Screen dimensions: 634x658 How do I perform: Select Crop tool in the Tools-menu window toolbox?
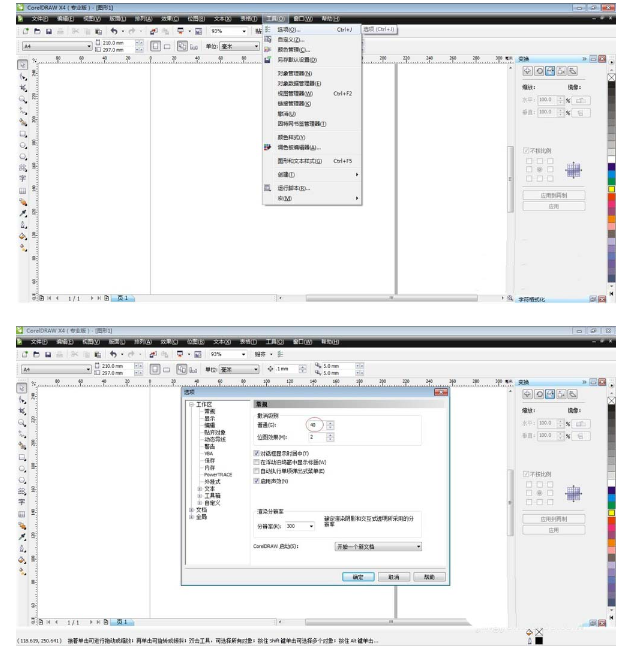click(23, 88)
